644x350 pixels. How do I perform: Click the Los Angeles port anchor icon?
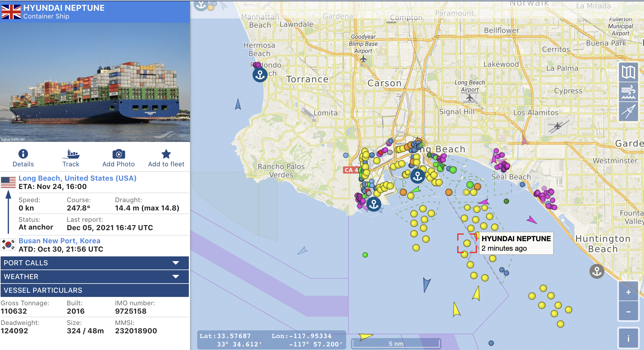pyautogui.click(x=374, y=204)
